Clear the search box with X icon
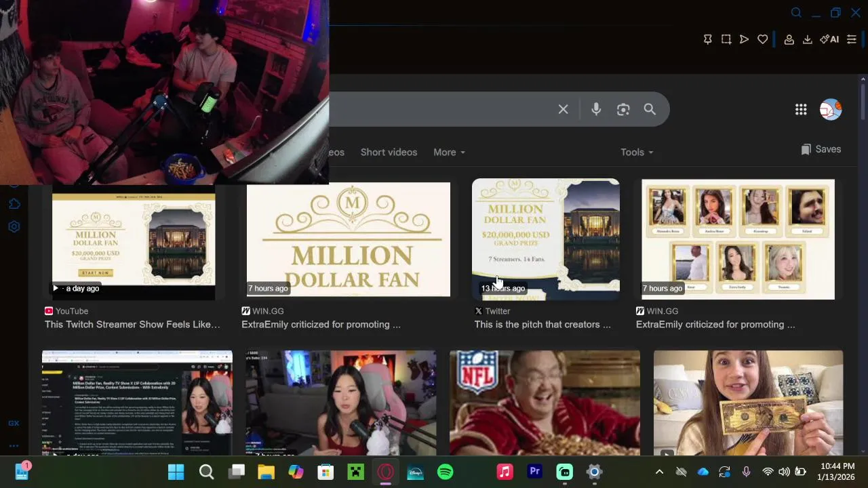The width and height of the screenshot is (868, 488). click(x=563, y=109)
